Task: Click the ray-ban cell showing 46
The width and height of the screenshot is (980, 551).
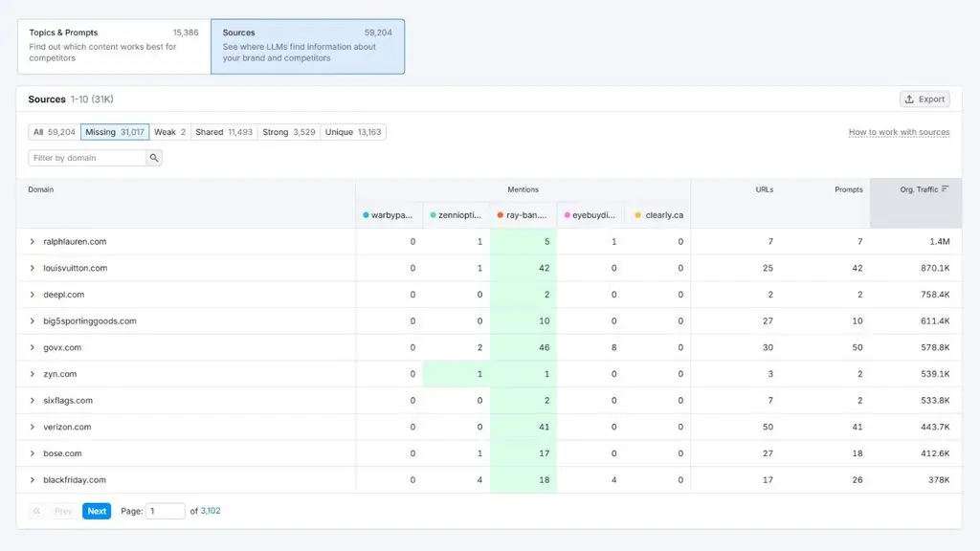Action: 523,347
